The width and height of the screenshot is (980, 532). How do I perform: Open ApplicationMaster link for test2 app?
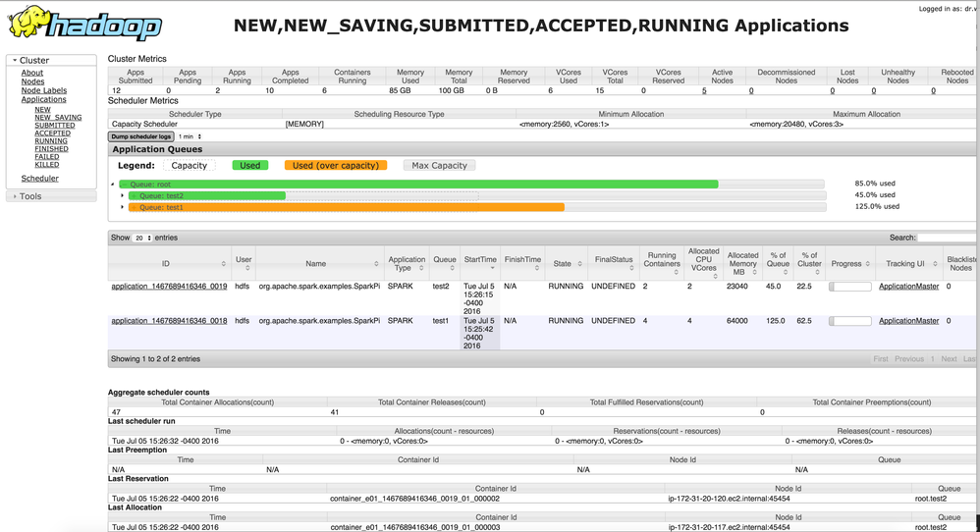coord(908,287)
